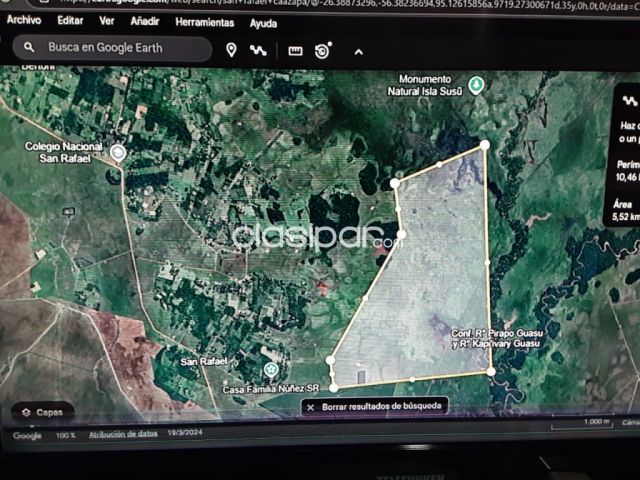Activate the ruler measure tool
640x480 pixels.
295,51
